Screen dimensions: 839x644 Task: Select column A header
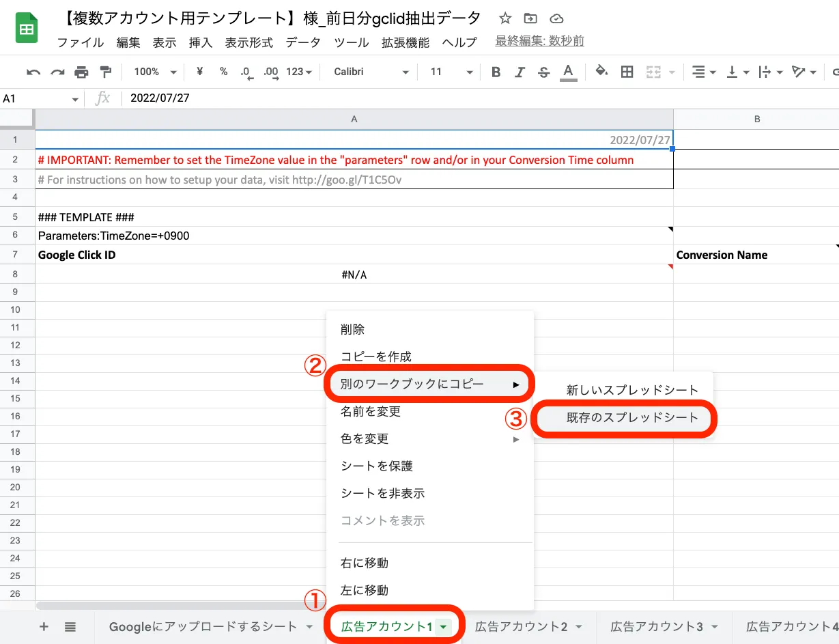[x=354, y=119]
